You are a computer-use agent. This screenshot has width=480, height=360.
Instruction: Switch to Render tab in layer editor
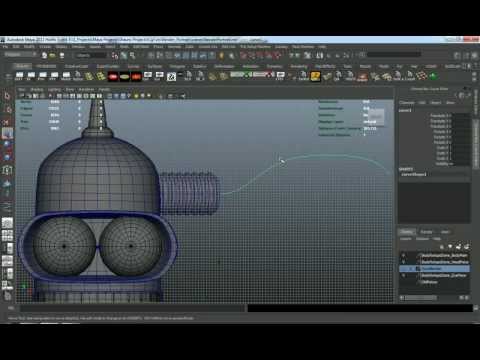[426, 232]
